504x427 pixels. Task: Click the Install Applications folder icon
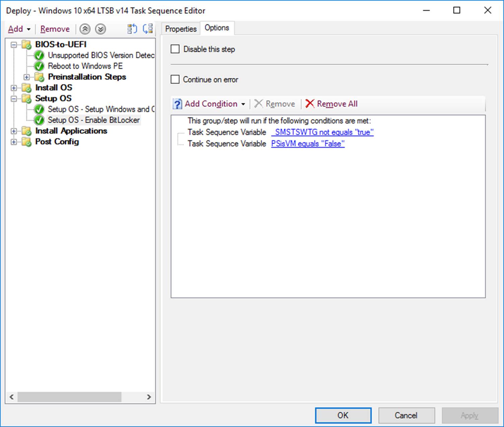click(27, 131)
